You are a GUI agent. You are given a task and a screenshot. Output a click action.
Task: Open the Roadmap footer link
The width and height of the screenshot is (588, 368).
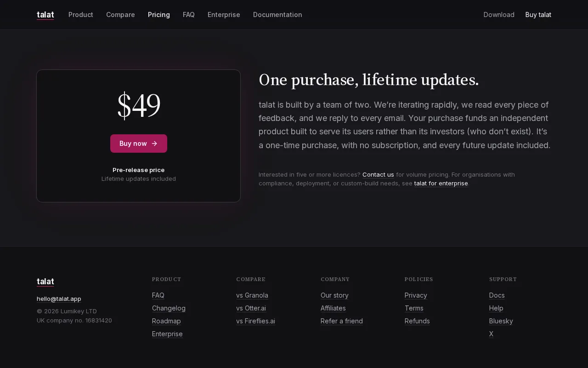click(x=166, y=321)
